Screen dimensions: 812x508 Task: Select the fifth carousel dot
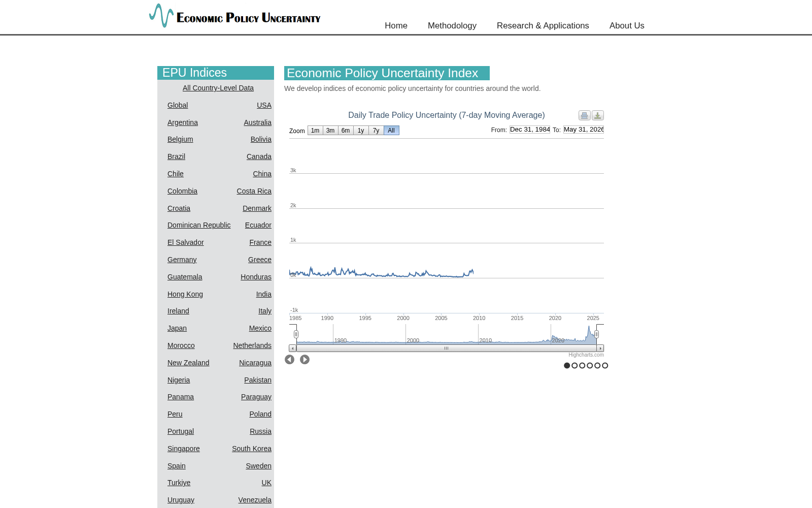click(597, 366)
